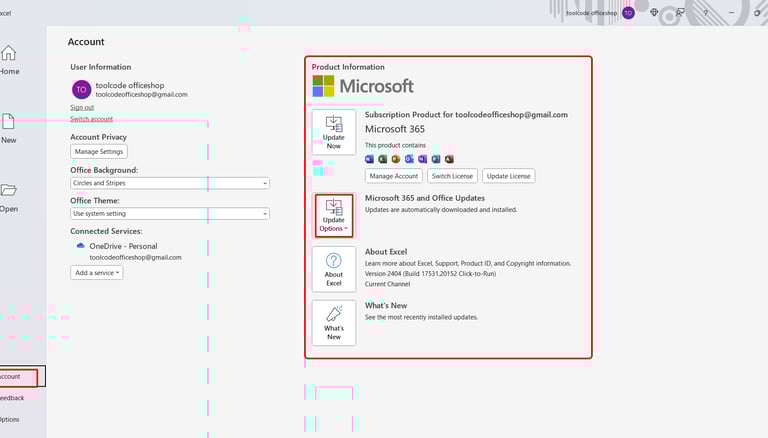
Task: Open the feedback person icon in title bar
Action: point(680,13)
